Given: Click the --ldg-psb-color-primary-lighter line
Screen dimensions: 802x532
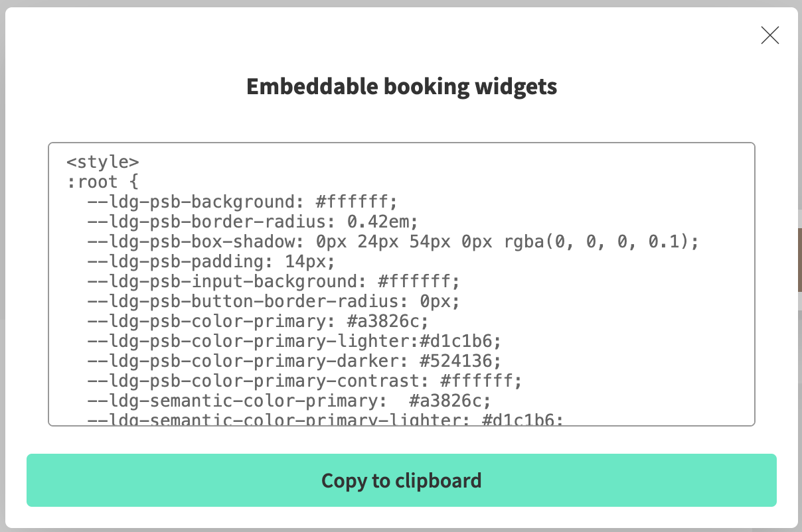Looking at the screenshot, I should [x=293, y=341].
